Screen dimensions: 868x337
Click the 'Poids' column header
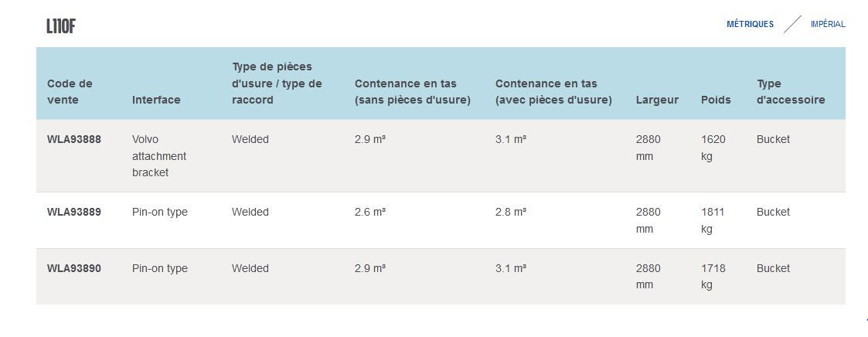[x=715, y=100]
